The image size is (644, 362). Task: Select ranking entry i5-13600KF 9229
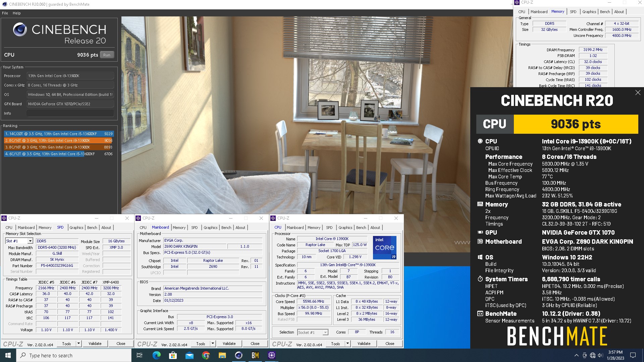(59, 134)
